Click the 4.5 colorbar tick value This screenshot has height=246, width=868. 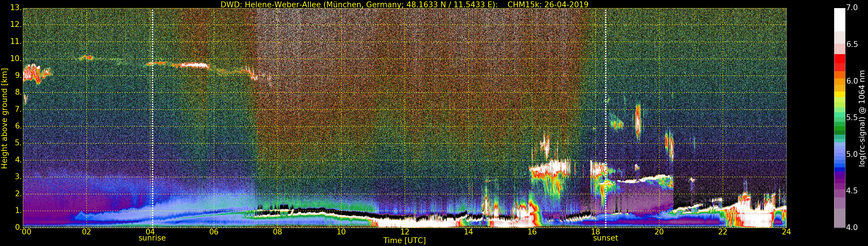(x=852, y=191)
